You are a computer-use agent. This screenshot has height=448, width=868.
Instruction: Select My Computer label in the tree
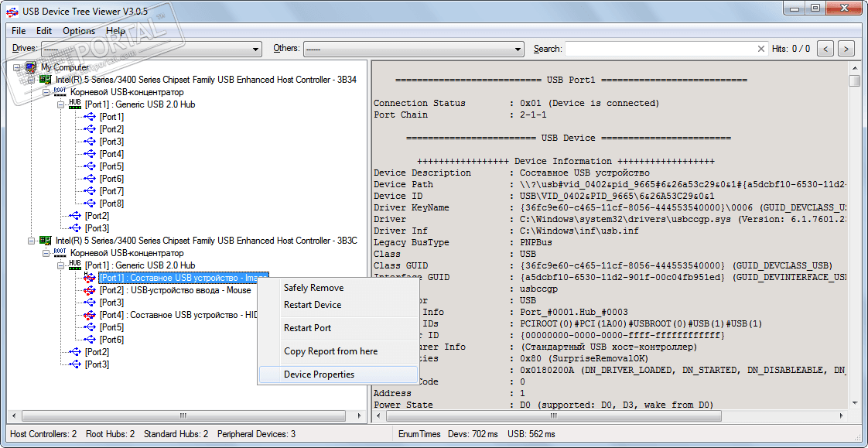tap(65, 67)
